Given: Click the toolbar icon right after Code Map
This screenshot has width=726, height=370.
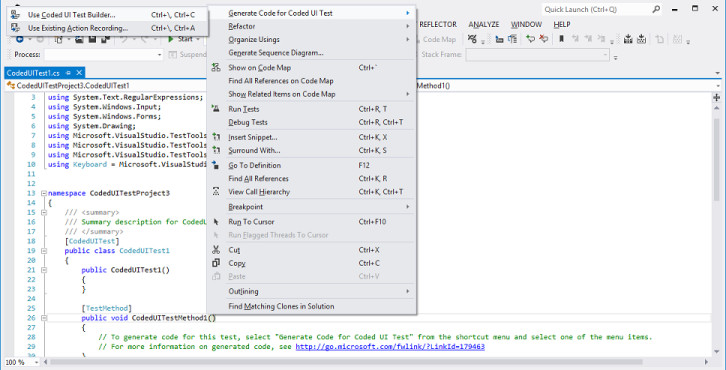Looking at the screenshot, I should (x=472, y=39).
